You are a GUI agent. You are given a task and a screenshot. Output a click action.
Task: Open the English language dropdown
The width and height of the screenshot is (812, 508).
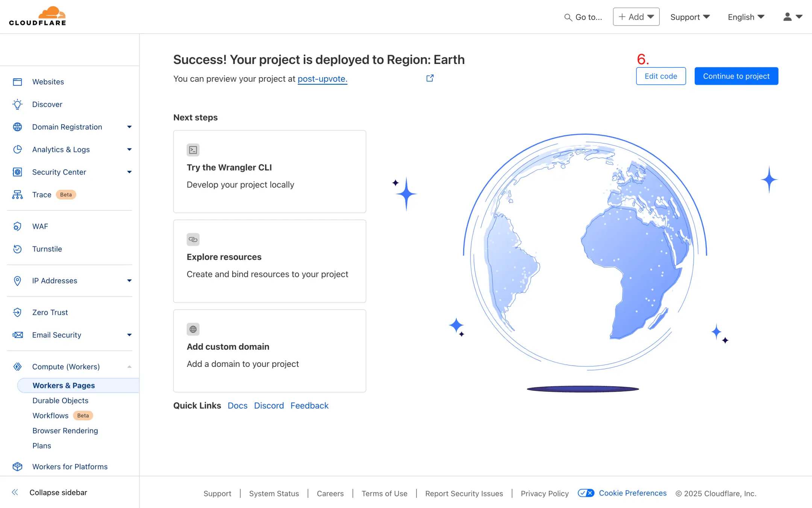click(746, 17)
